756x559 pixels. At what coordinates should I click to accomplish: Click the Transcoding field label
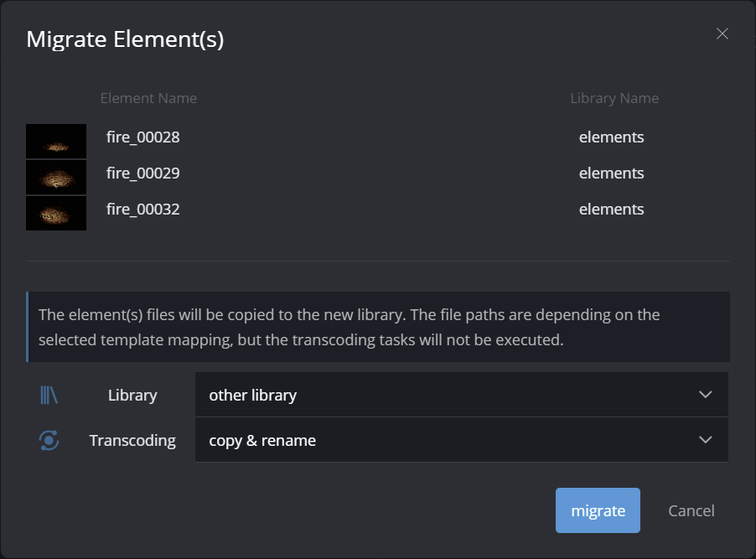click(132, 440)
